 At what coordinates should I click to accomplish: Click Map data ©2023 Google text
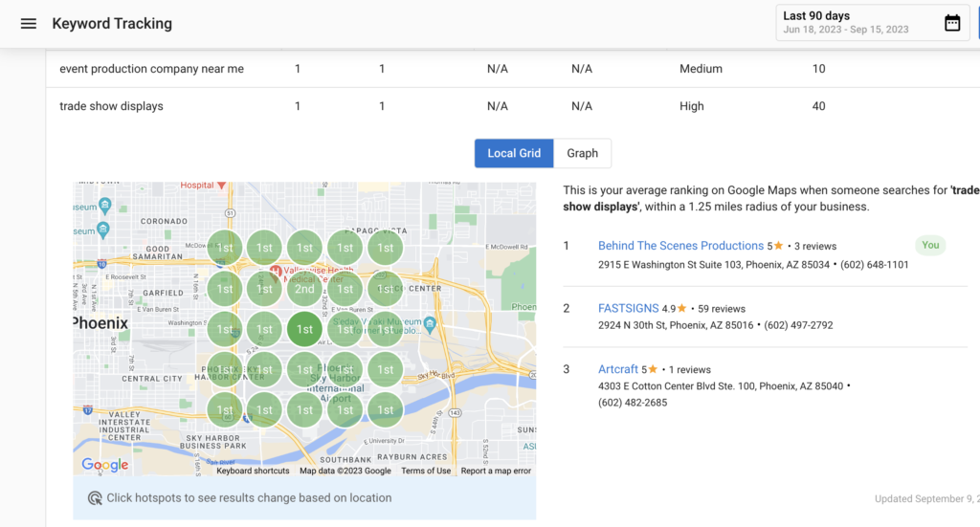(345, 471)
